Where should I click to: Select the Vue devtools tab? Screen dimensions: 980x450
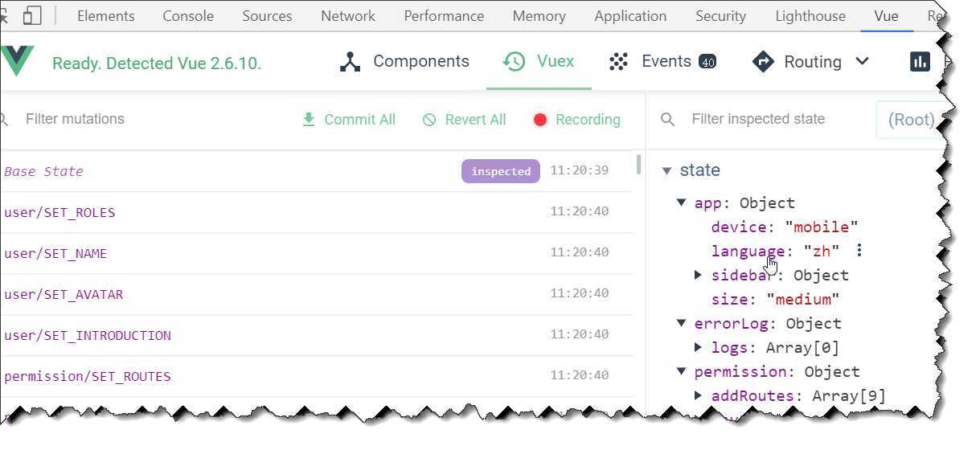click(x=887, y=16)
